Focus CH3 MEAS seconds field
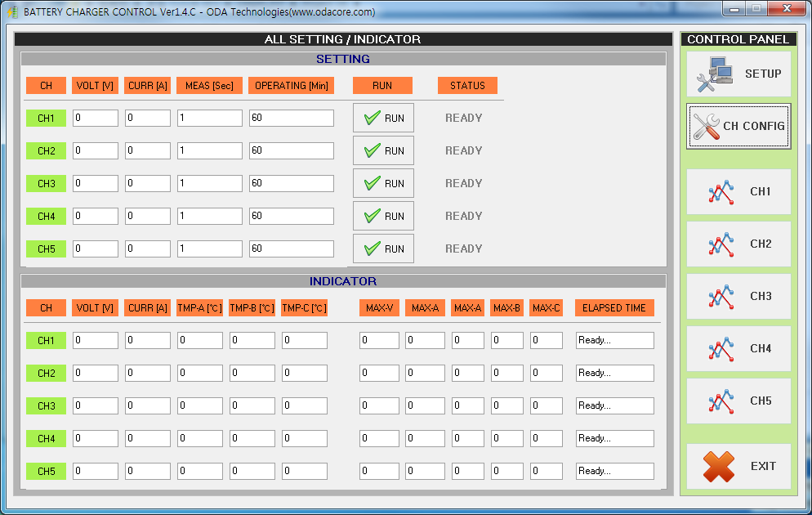This screenshot has height=515, width=812. (210, 183)
